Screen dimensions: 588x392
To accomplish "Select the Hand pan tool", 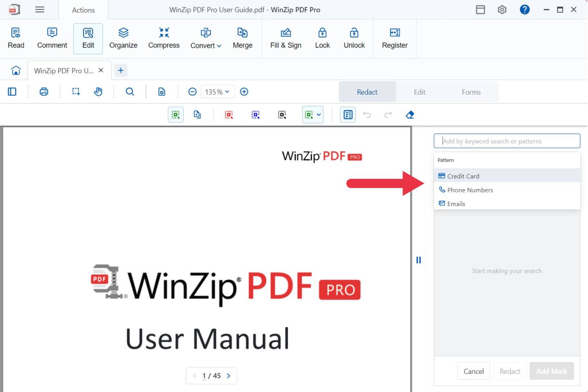I will pos(98,91).
